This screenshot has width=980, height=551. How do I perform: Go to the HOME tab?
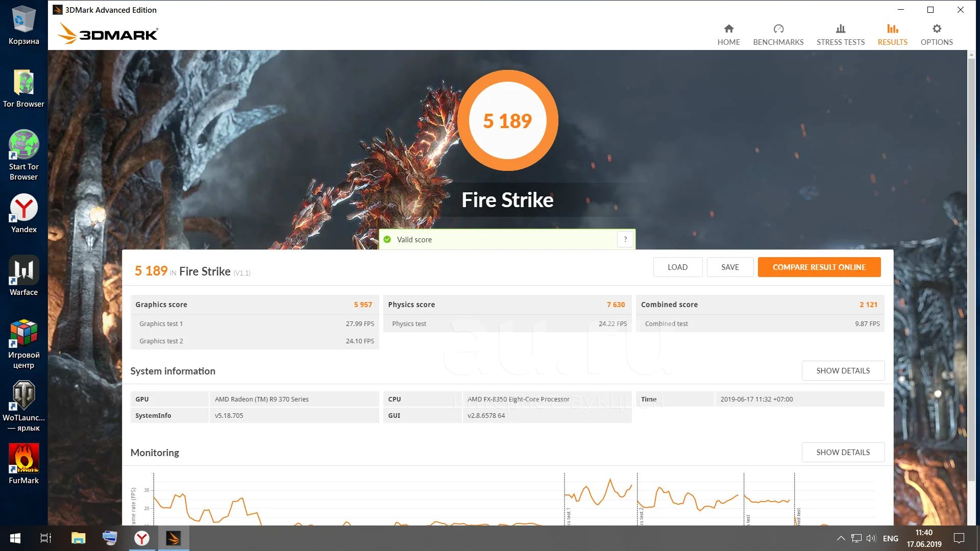pos(728,35)
